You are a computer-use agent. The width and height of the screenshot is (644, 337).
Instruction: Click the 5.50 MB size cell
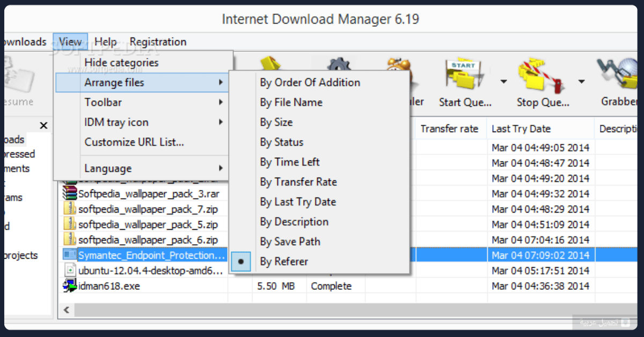276,287
